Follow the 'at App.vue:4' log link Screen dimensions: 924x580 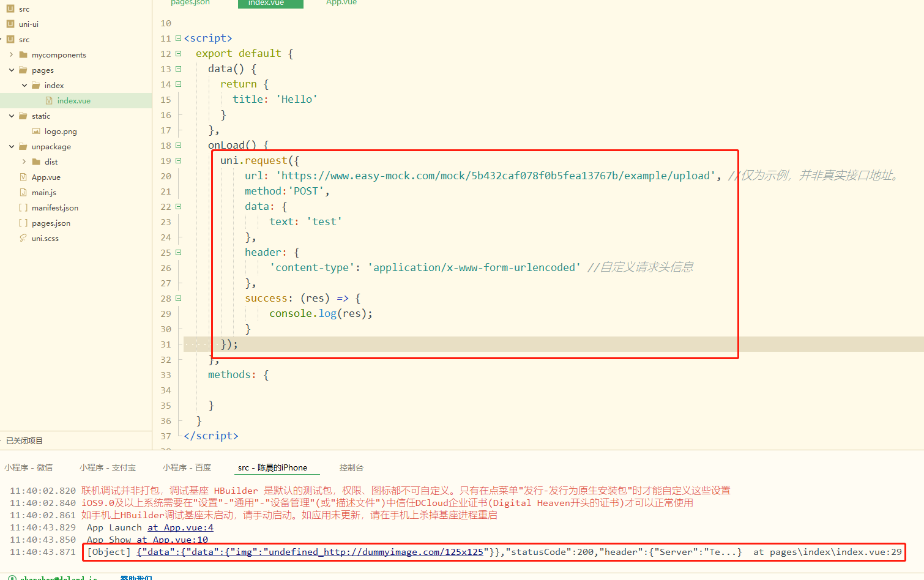(x=180, y=527)
